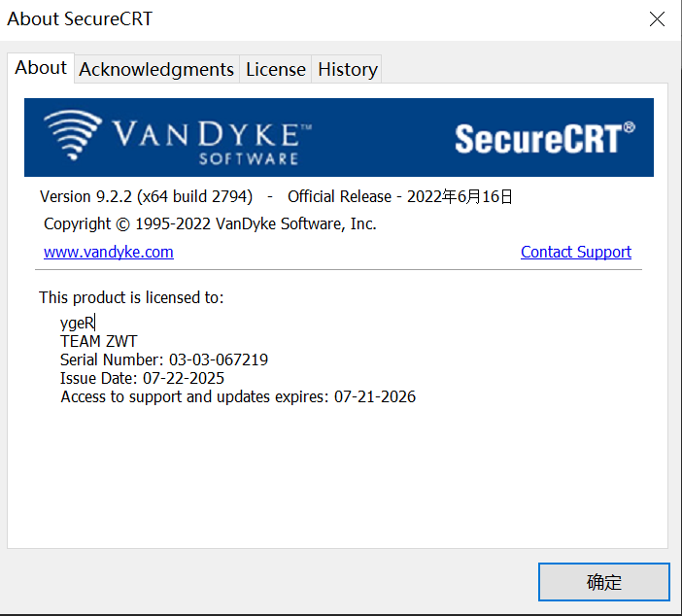Image resolution: width=682 pixels, height=616 pixels.
Task: Click the About tab
Action: pos(41,67)
